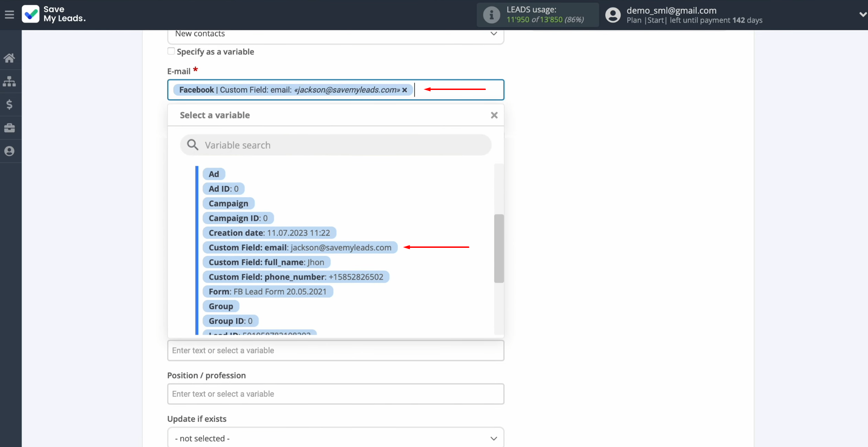
Task: Click the user avatar icon
Action: pos(613,15)
